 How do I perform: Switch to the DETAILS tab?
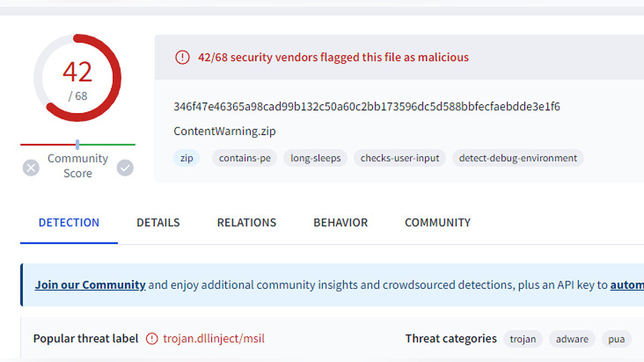158,223
